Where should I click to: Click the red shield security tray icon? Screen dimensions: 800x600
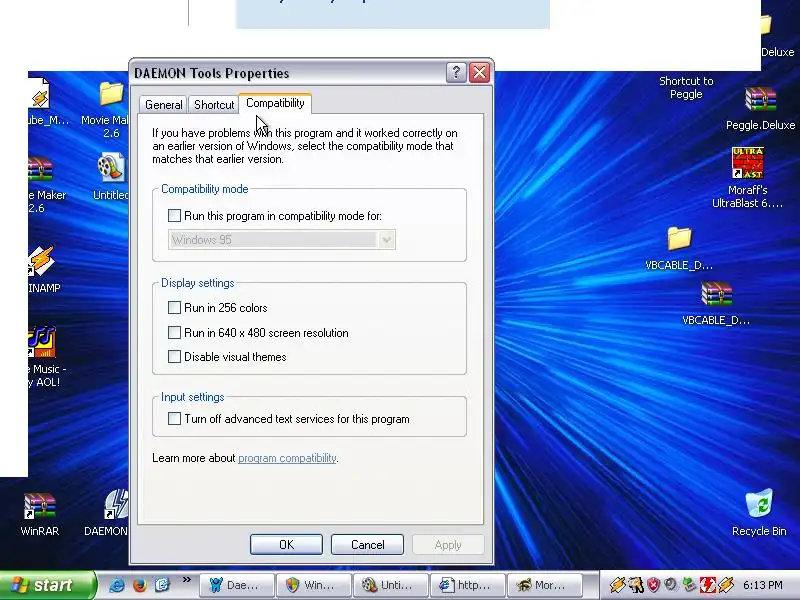pyautogui.click(x=653, y=585)
